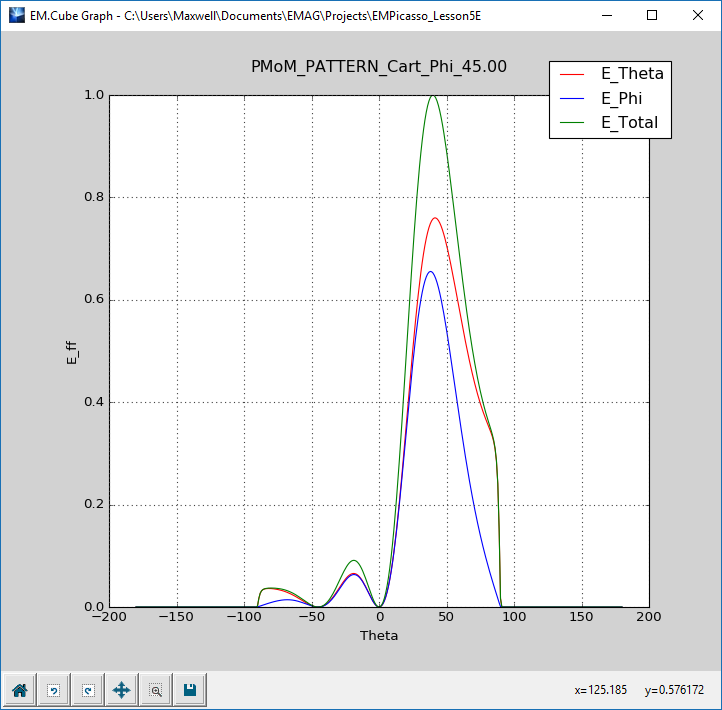Save the figure with the disk icon
The height and width of the screenshot is (710, 722).
[x=189, y=689]
